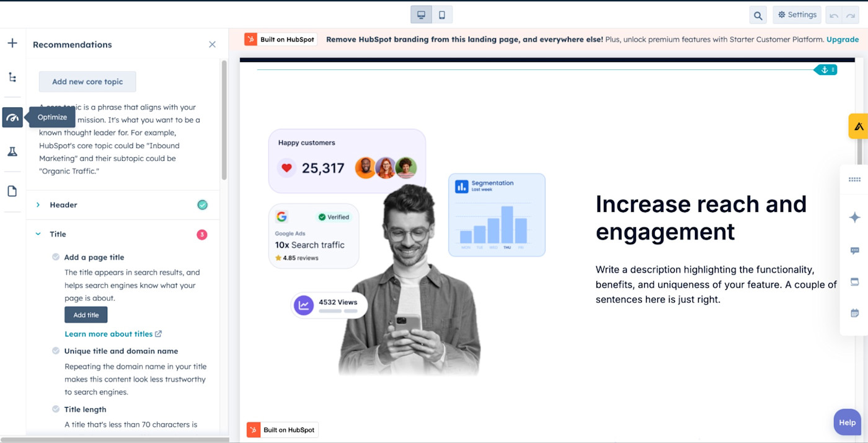Click the Title section label
Screen dimensions: 868x443
tap(58, 234)
